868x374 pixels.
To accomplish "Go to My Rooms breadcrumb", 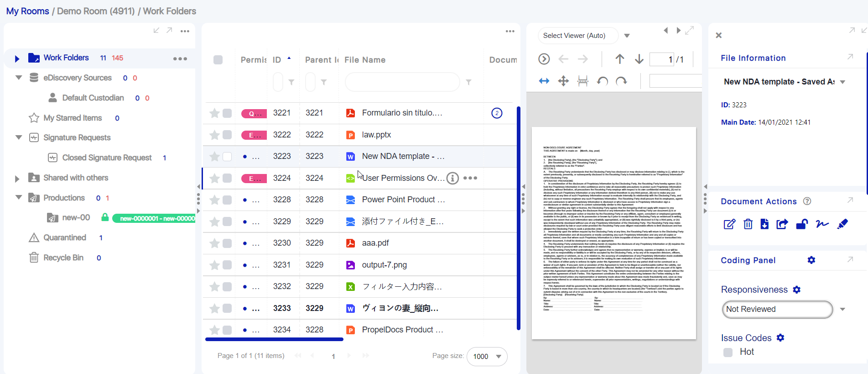I will 28,11.
